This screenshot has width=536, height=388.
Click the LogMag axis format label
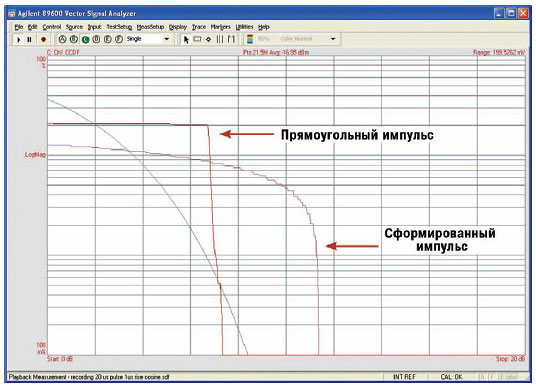pyautogui.click(x=35, y=155)
